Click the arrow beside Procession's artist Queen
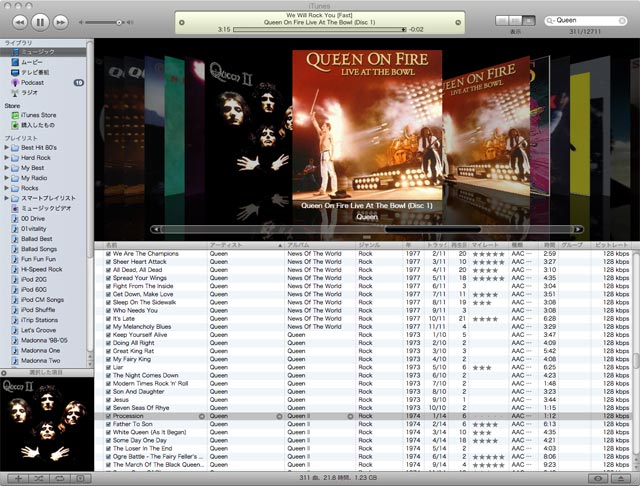This screenshot has height=486, width=640. (x=279, y=416)
